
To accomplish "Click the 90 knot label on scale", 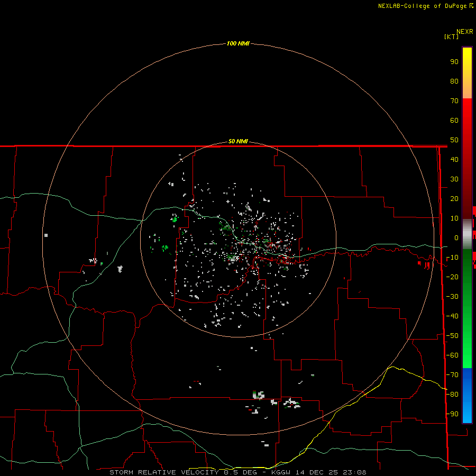I will click(454, 62).
